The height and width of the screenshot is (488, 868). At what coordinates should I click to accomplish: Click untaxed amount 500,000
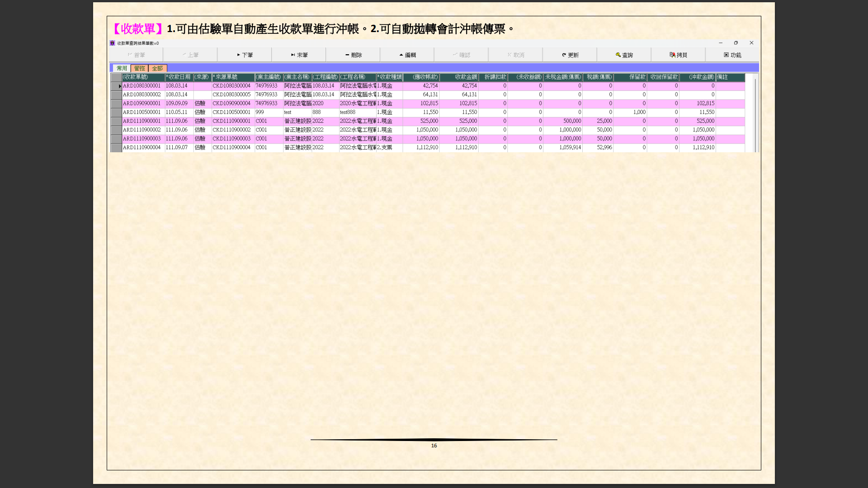coord(563,121)
